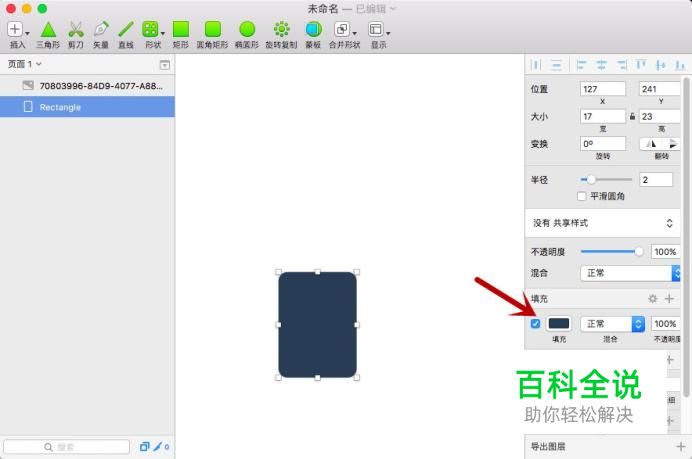Click layer opacity 100% field
This screenshot has width=692, height=459.
click(x=665, y=252)
